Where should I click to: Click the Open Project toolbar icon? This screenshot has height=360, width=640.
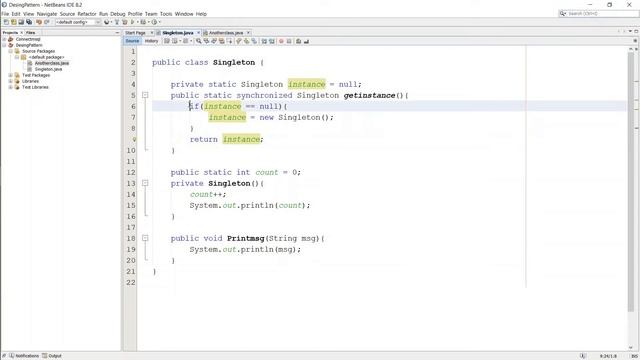pyautogui.click(x=21, y=22)
